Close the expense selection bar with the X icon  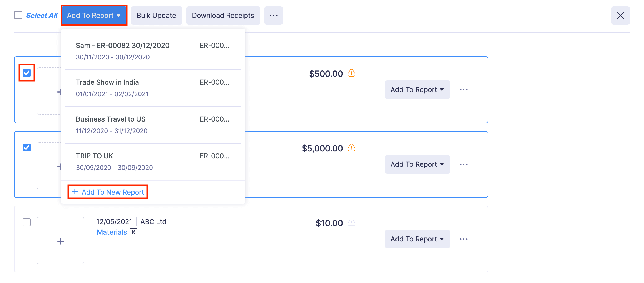[621, 16]
